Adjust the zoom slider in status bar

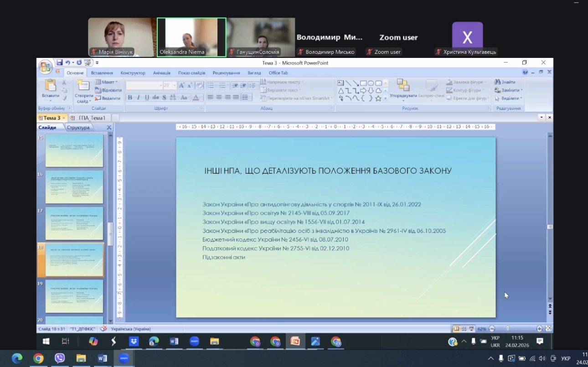coord(507,329)
